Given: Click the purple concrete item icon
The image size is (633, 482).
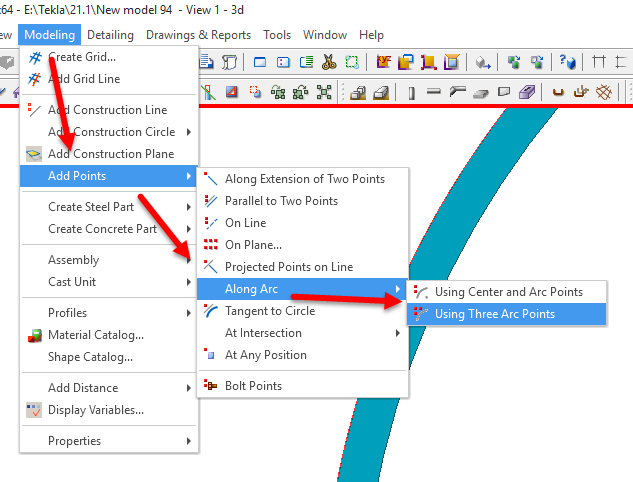Looking at the screenshot, I should (527, 92).
